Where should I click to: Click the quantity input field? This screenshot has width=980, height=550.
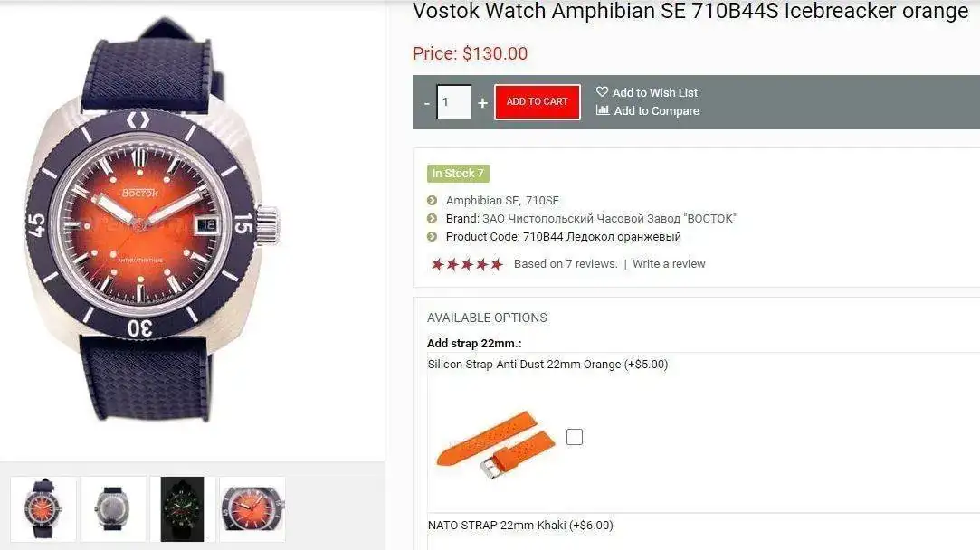[453, 102]
